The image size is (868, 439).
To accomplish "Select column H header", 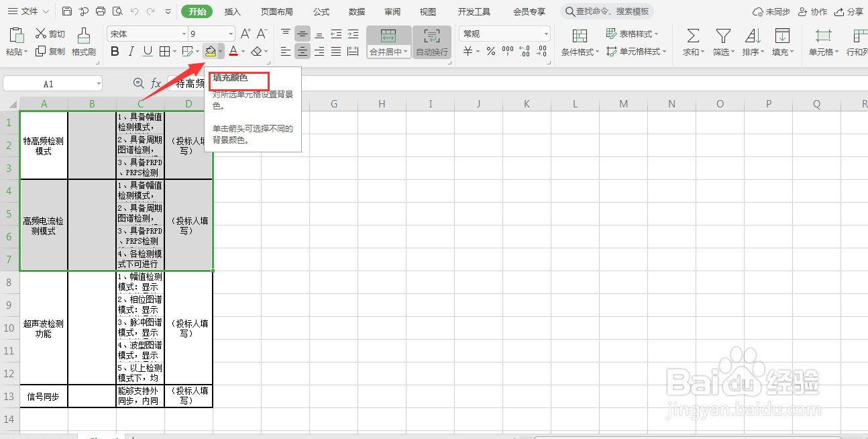I will pos(382,104).
